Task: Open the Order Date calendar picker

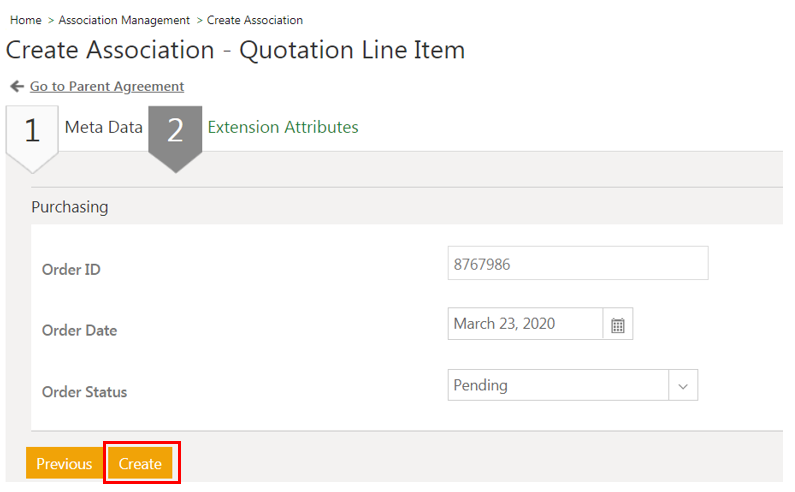Action: [618, 325]
